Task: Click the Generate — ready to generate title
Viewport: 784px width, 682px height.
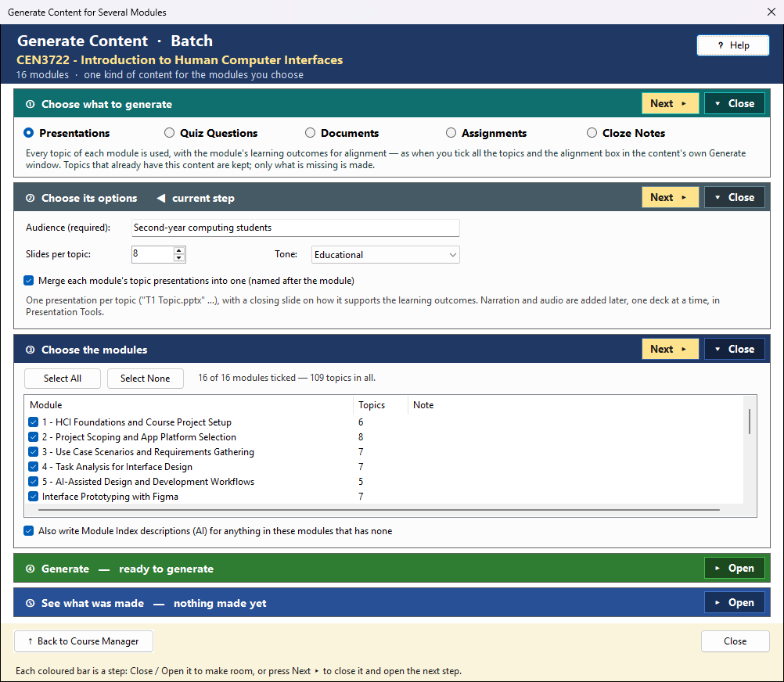Action: (x=127, y=569)
